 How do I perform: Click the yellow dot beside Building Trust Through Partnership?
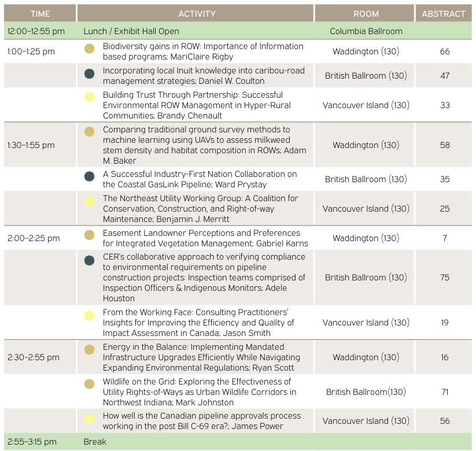click(90, 97)
